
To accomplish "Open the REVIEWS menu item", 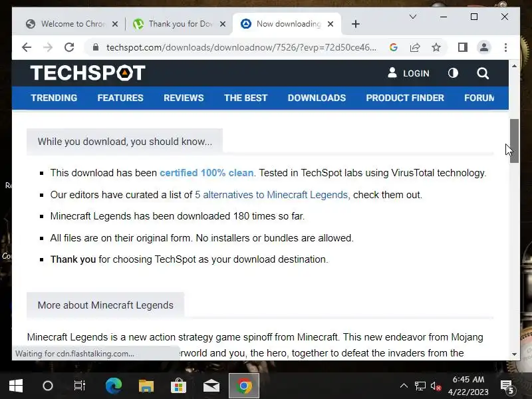I will coord(184,98).
